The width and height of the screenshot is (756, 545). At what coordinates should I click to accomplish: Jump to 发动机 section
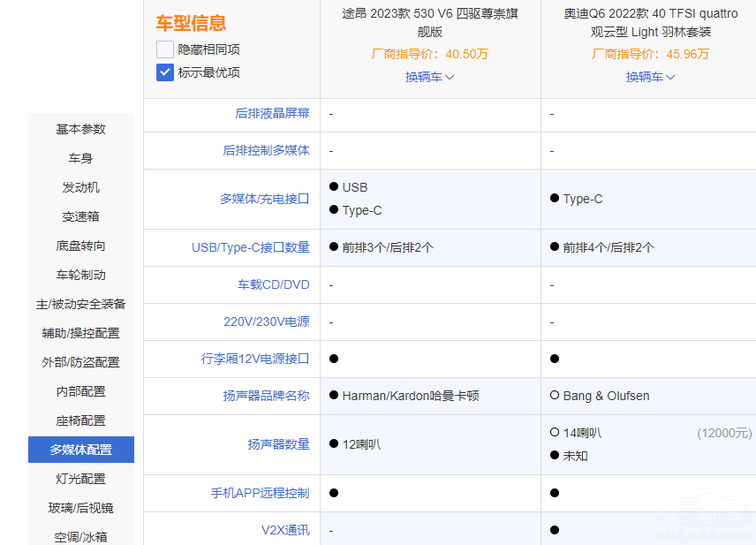(x=81, y=187)
